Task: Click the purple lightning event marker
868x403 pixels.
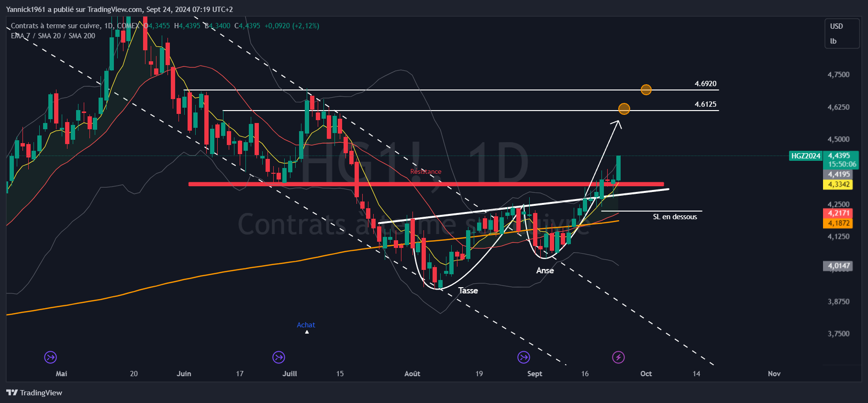Action: (618, 357)
